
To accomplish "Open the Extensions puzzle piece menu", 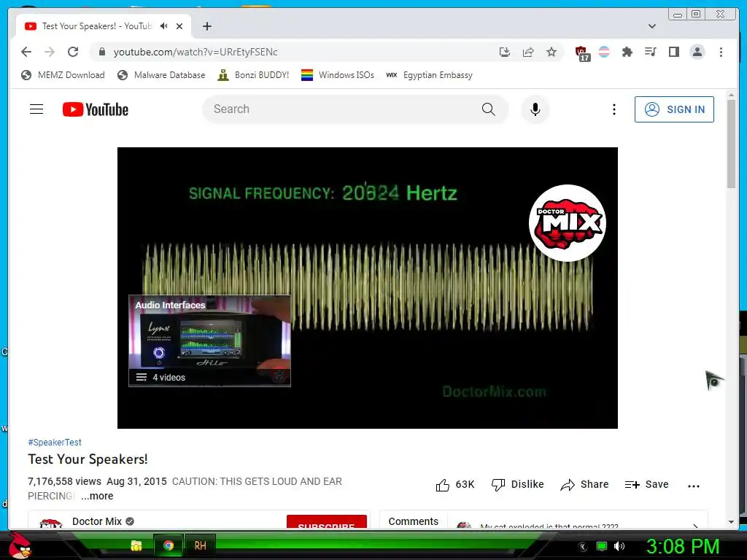I will coord(627,52).
